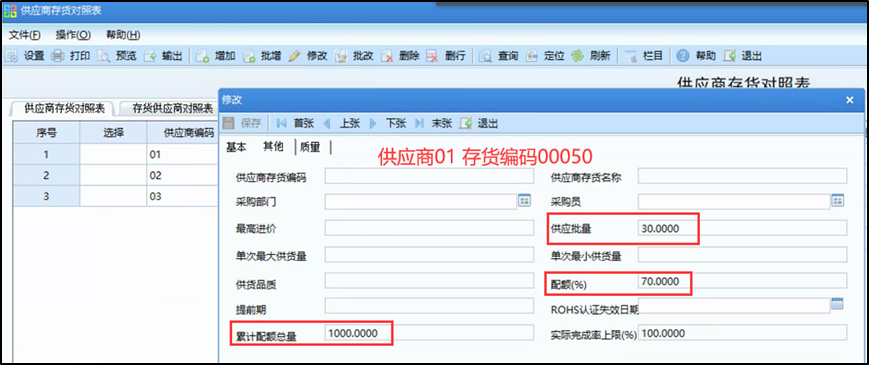This screenshot has width=869, height=365.
Task: Select table row with supplier code 01
Action: click(115, 155)
